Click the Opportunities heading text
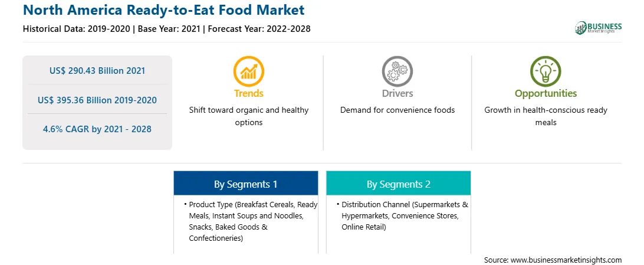644x265 pixels. pos(546,93)
